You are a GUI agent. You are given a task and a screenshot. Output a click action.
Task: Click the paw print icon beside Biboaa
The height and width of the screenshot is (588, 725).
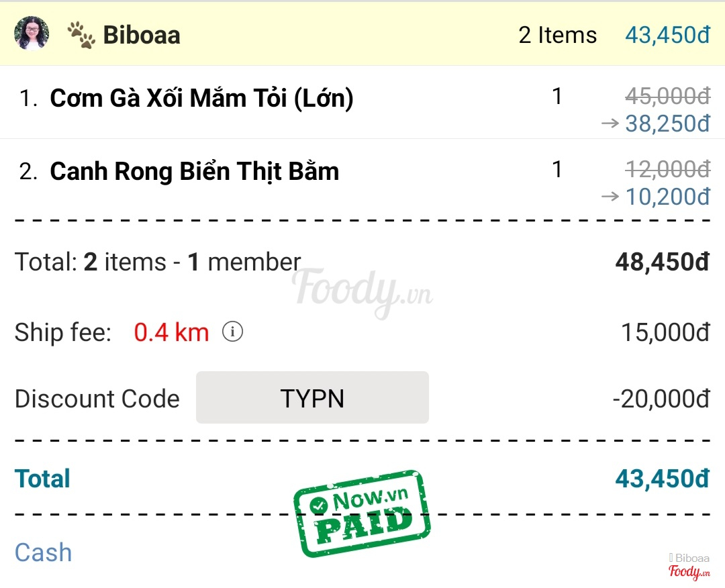coord(81,35)
